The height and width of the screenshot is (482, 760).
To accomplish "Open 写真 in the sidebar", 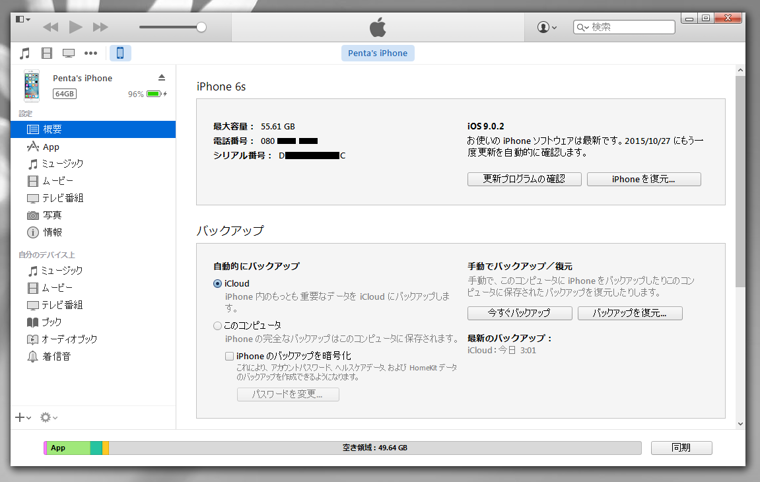I will click(93, 215).
